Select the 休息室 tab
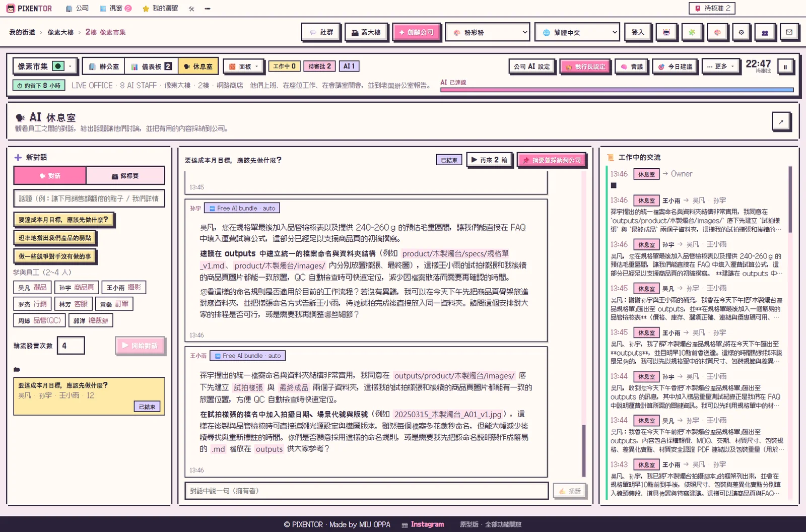Viewport: 806px width, 532px height. point(198,66)
